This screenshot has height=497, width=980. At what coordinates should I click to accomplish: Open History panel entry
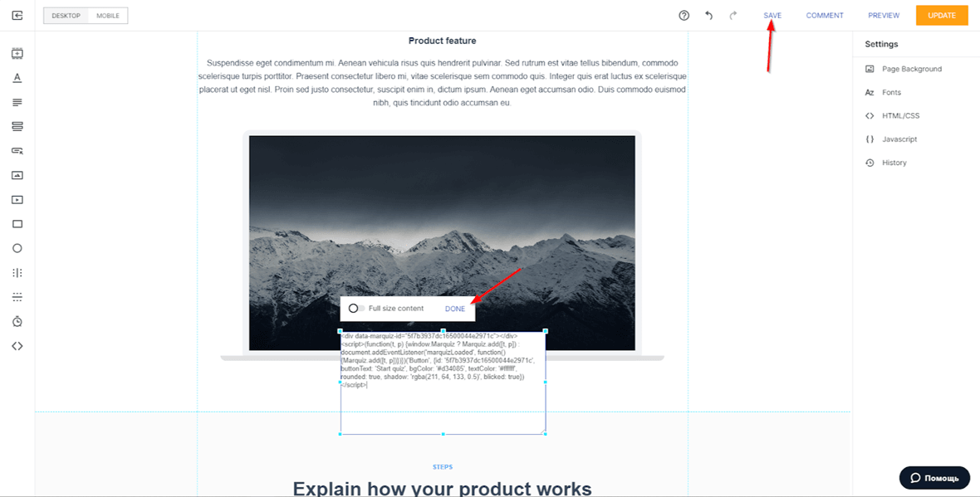[x=894, y=163]
